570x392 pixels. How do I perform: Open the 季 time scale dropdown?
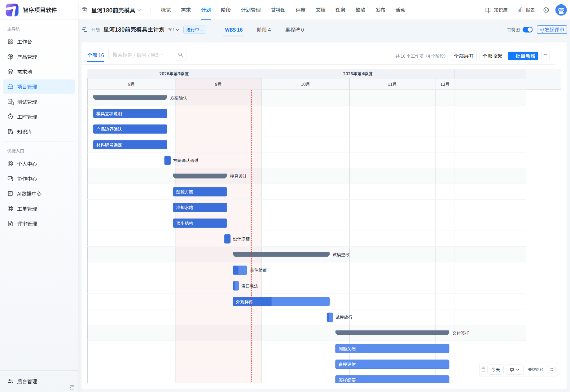515,369
